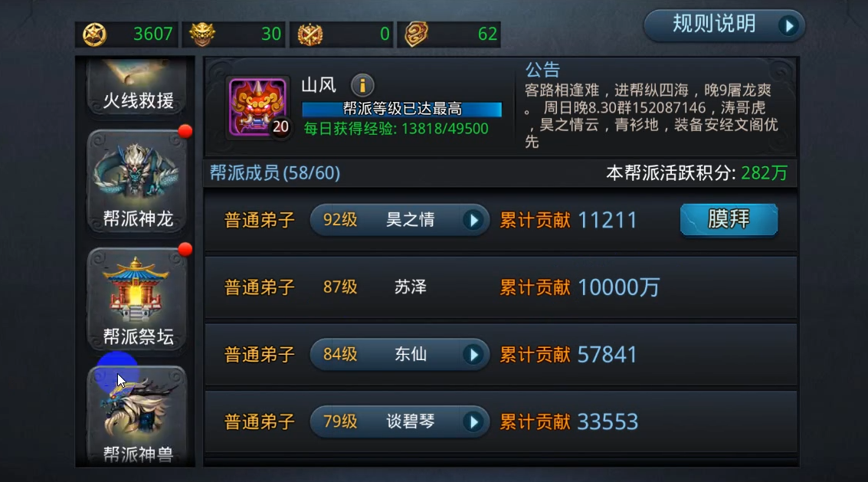Expand member 昊之情 arrow
This screenshot has width=868, height=482.
[x=473, y=221]
